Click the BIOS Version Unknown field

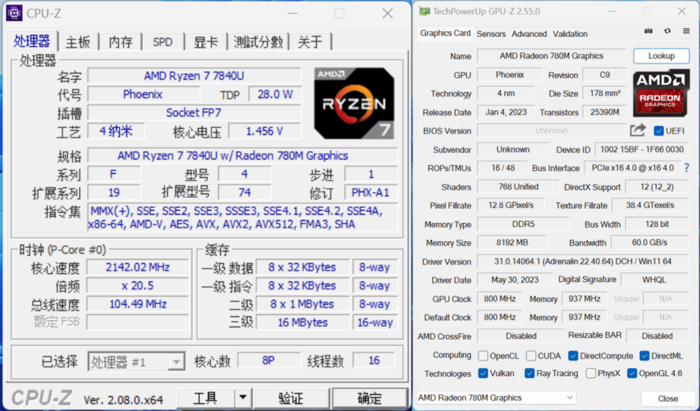pos(551,131)
